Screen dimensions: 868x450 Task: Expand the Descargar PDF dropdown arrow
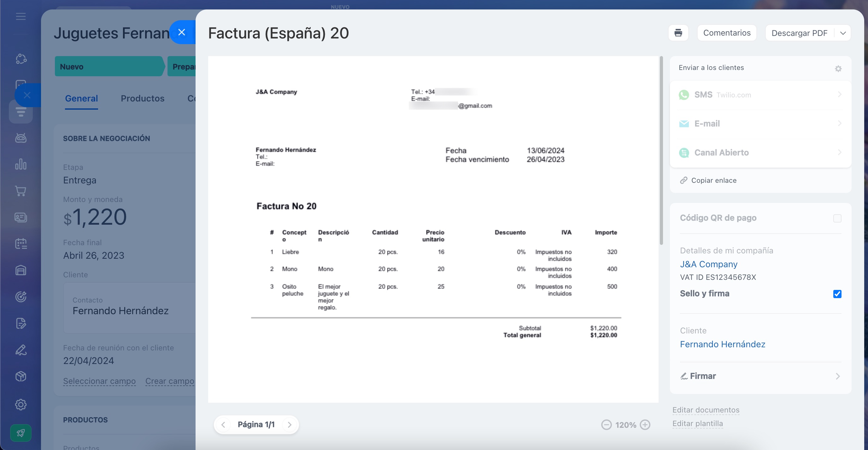point(843,33)
